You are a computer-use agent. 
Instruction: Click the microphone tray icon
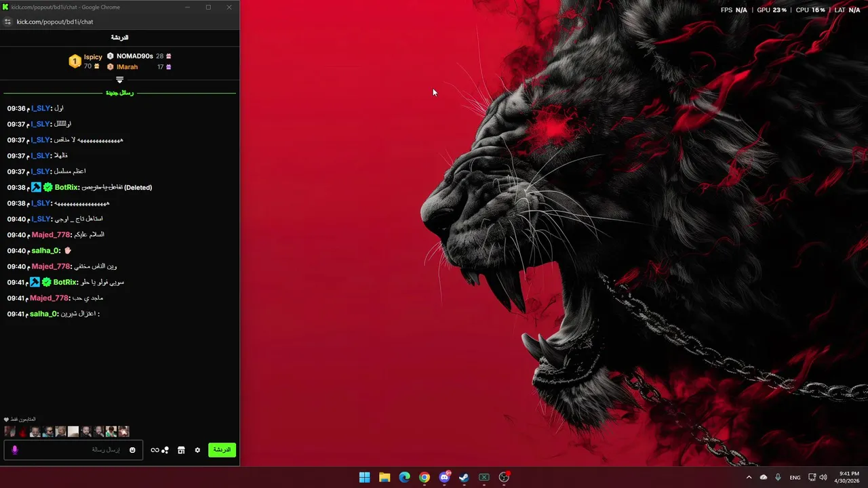(778, 477)
